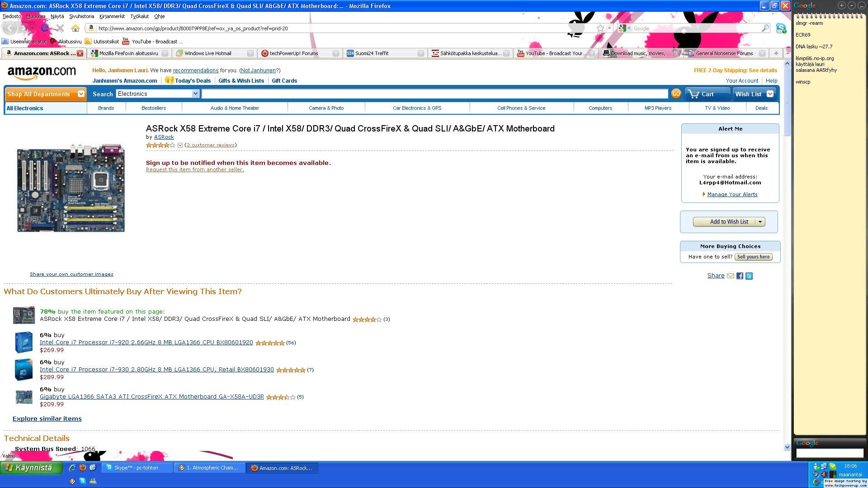This screenshot has height=488, width=868.
Task: Click the Amazon search text field
Action: (x=435, y=94)
